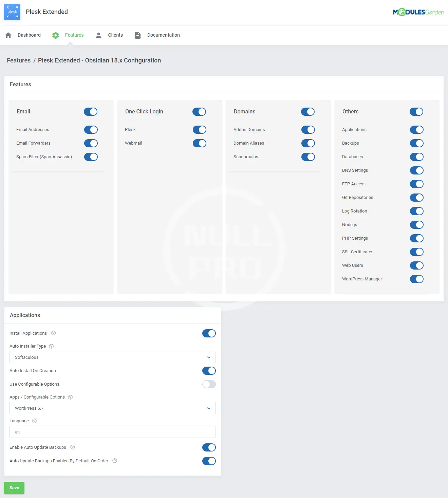
Task: Click into the Language input field
Action: (x=112, y=432)
